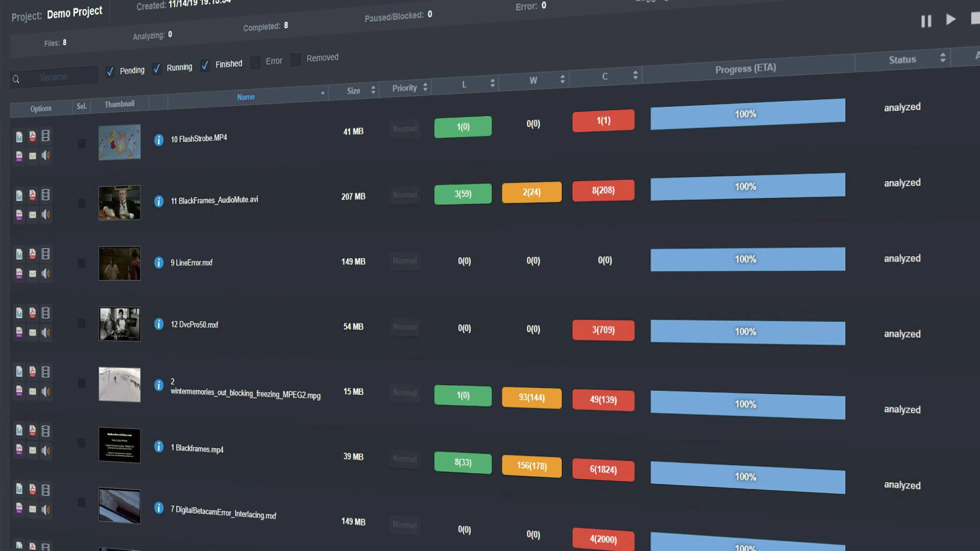Click info icon next to 10 FlashStrobe.MP4
The image size is (980, 551).
[x=159, y=140]
